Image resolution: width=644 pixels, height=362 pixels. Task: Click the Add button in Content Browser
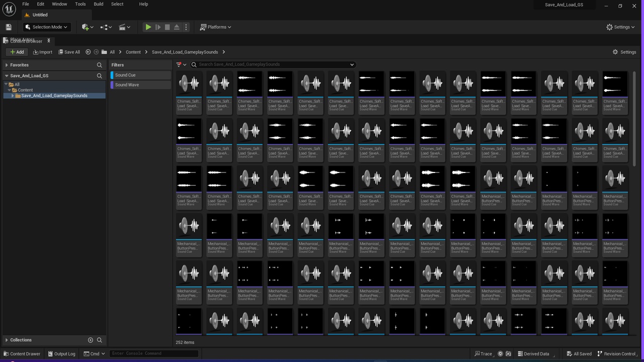point(17,52)
